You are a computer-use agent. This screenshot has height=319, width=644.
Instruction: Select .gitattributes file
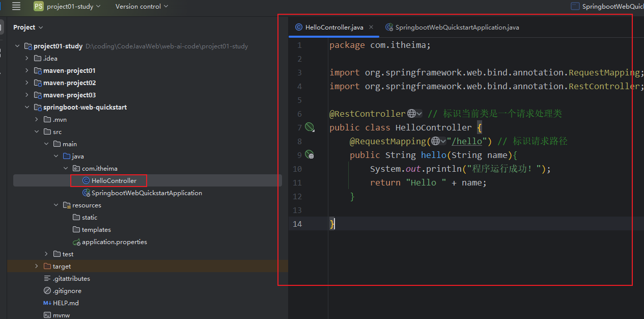tap(72, 278)
